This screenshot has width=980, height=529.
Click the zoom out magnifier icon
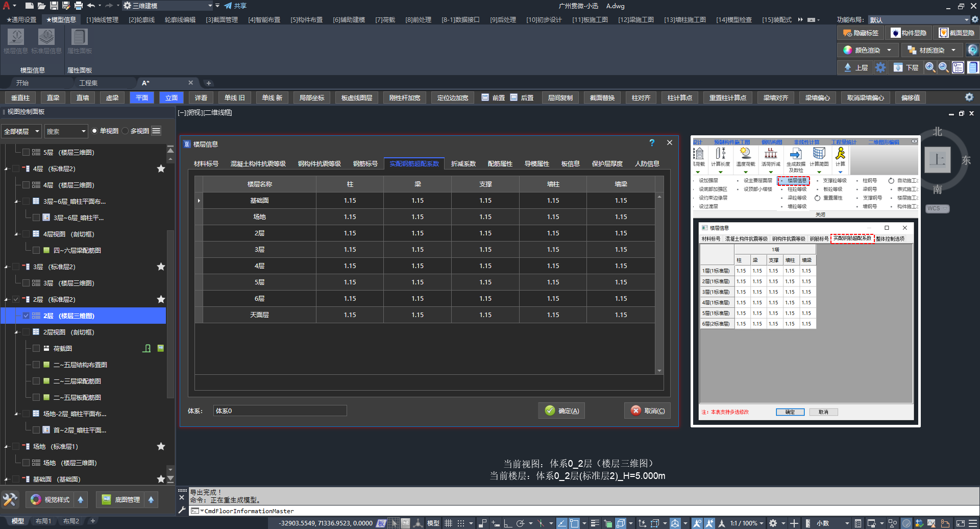point(943,67)
